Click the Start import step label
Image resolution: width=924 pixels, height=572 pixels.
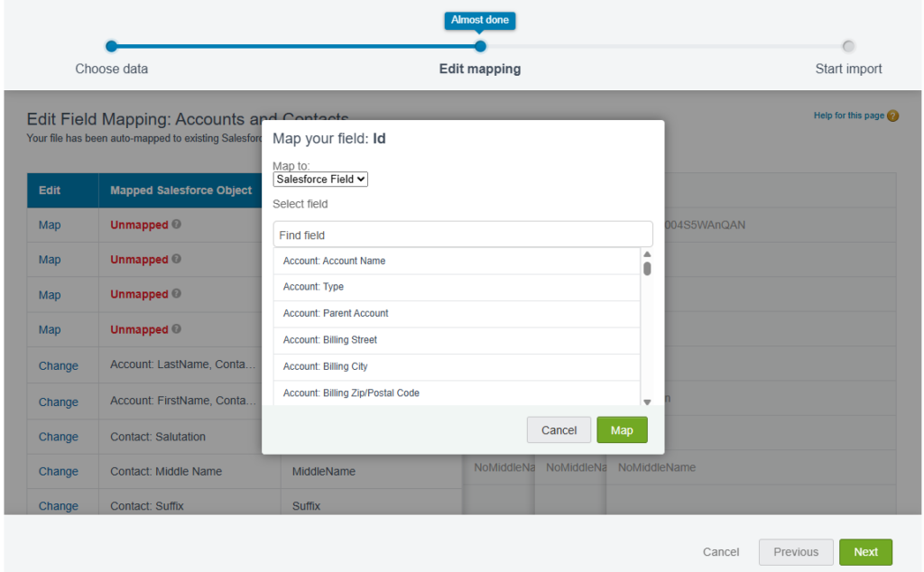[x=848, y=69]
